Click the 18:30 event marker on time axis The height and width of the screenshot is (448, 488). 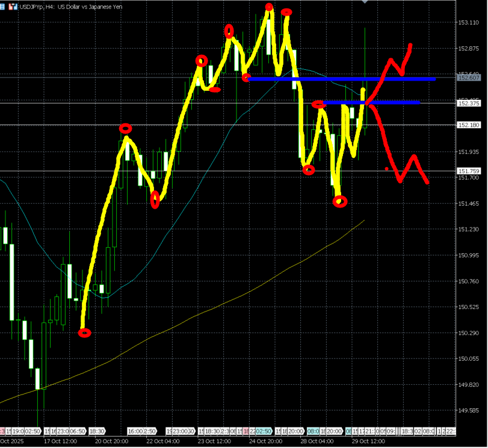tap(97, 431)
